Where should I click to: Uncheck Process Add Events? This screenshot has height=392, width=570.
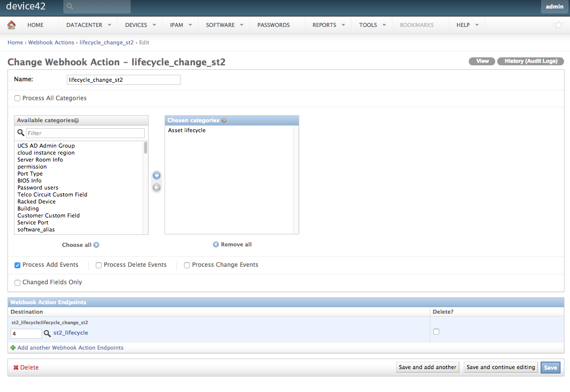(x=17, y=265)
